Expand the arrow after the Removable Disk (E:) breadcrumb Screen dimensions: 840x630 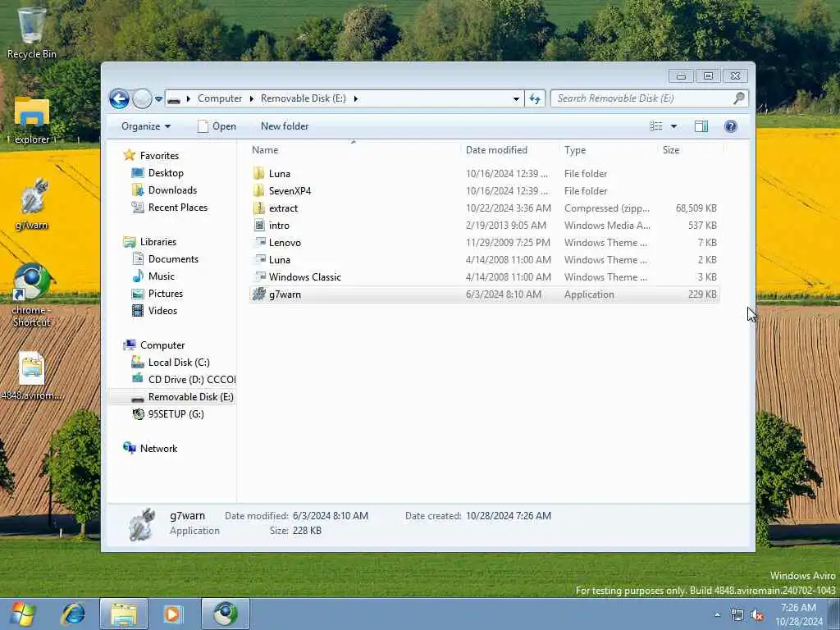pyautogui.click(x=356, y=98)
